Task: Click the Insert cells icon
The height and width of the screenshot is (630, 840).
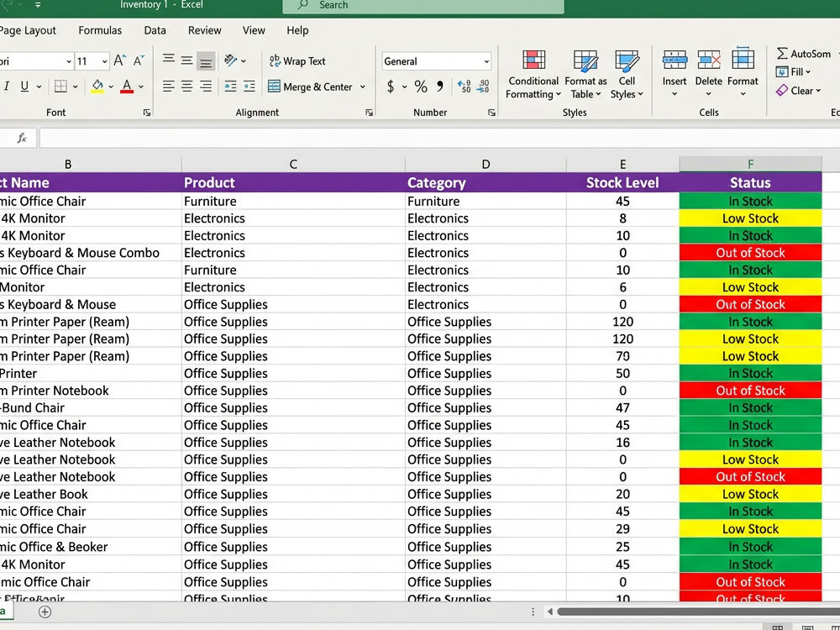Action: pos(675,60)
